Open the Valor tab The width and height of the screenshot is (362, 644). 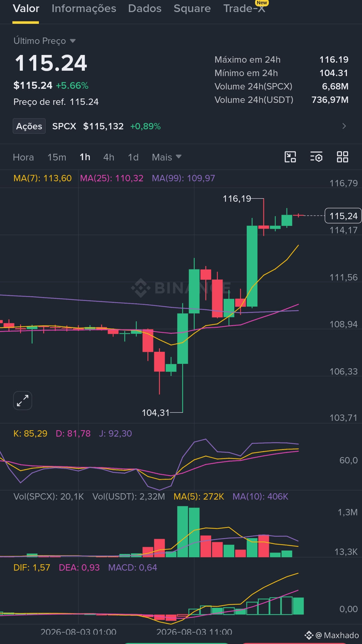pos(26,8)
